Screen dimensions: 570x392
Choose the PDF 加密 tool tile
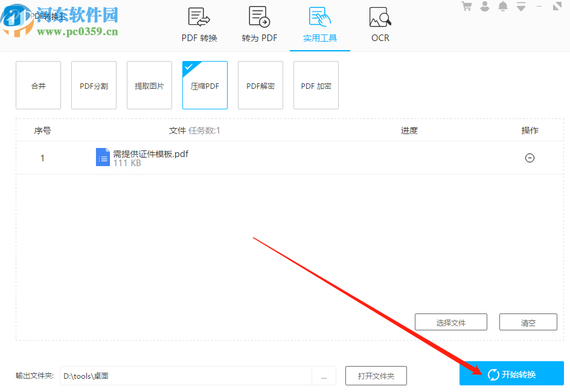pos(316,85)
